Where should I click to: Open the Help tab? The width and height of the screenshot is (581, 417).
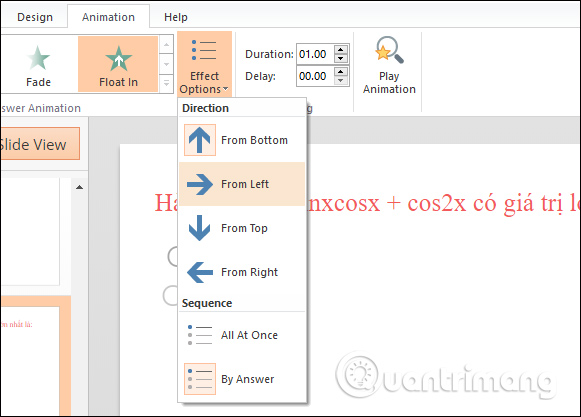176,17
